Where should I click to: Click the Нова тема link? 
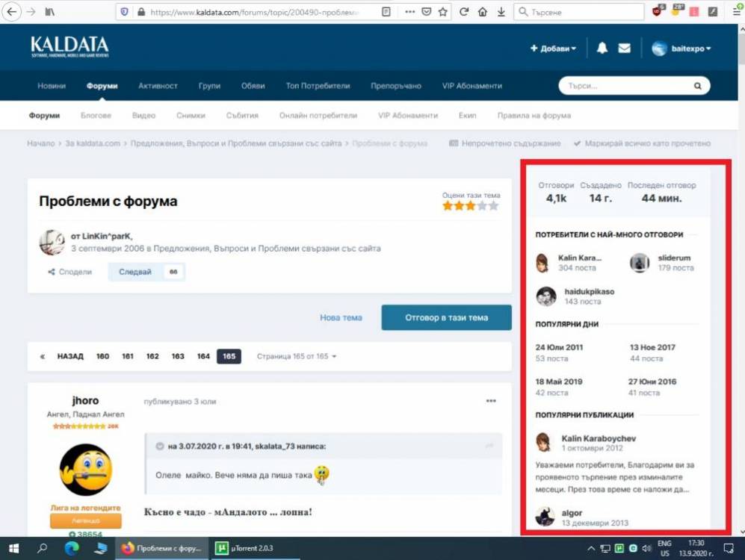click(x=341, y=317)
